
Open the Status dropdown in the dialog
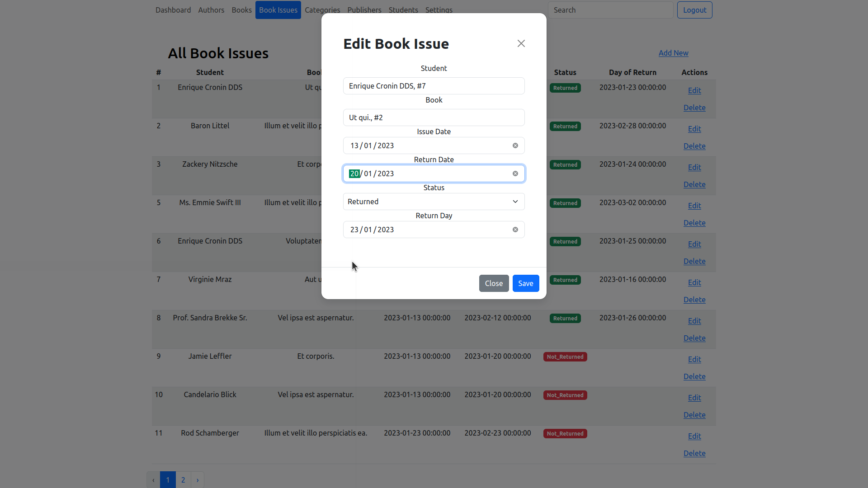(434, 202)
